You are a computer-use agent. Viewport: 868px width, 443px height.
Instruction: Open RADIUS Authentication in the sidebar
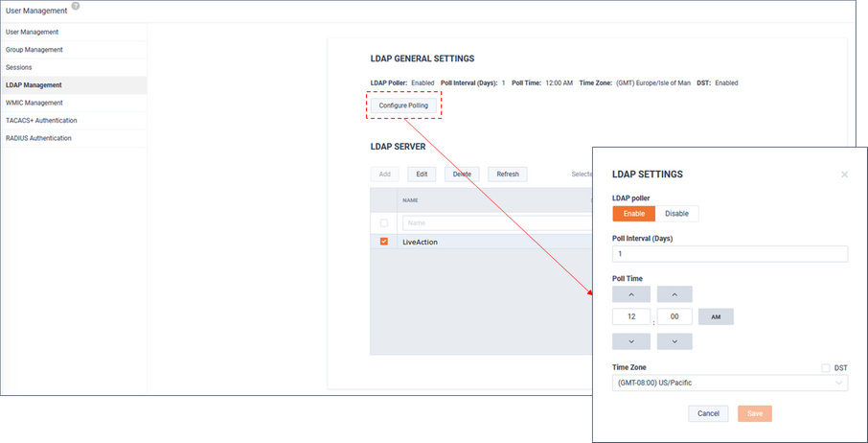[74, 138]
